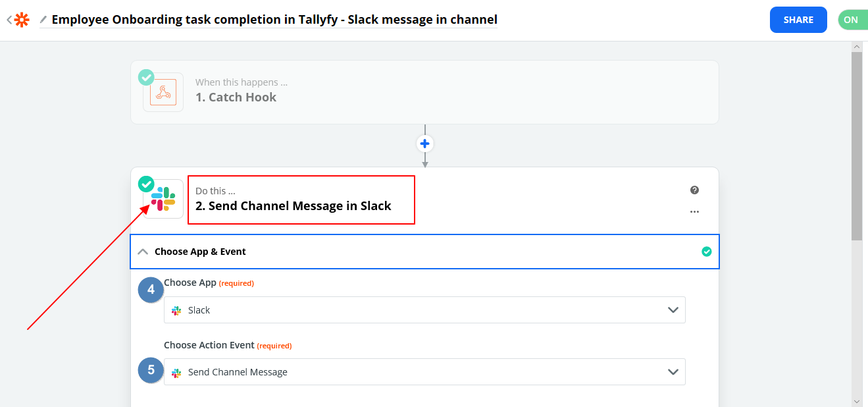Click the pencil icon to rename the Zap
This screenshot has width=868, height=407.
point(42,20)
